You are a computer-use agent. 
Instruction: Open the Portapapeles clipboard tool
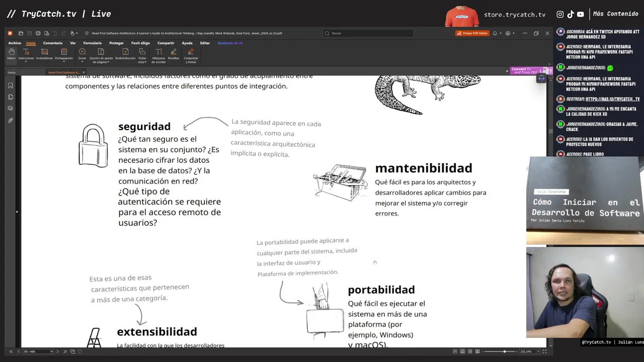pos(64,54)
